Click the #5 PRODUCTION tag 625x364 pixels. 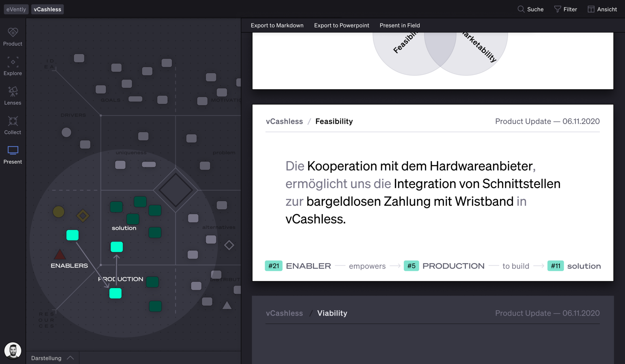click(x=411, y=266)
